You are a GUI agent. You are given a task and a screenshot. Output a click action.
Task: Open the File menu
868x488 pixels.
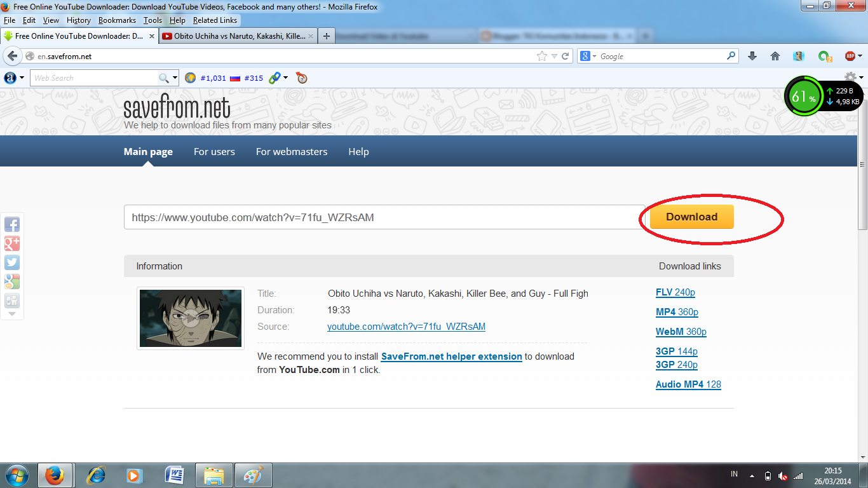[x=9, y=20]
